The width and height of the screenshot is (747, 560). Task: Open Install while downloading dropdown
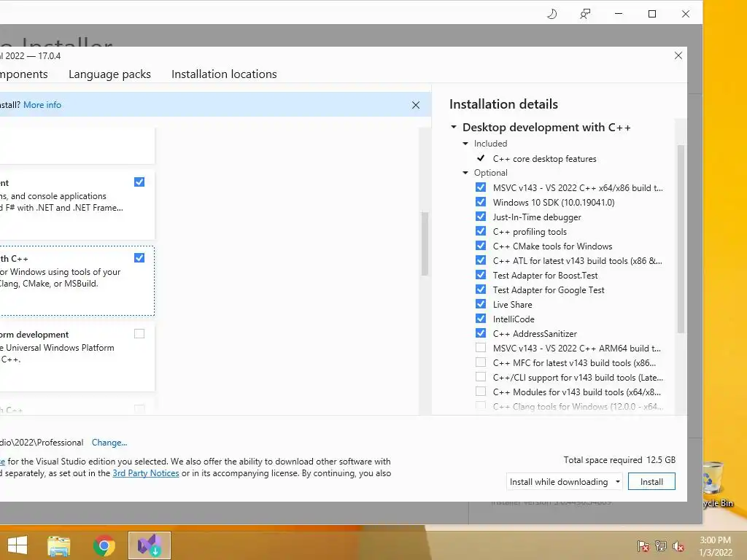pos(565,481)
